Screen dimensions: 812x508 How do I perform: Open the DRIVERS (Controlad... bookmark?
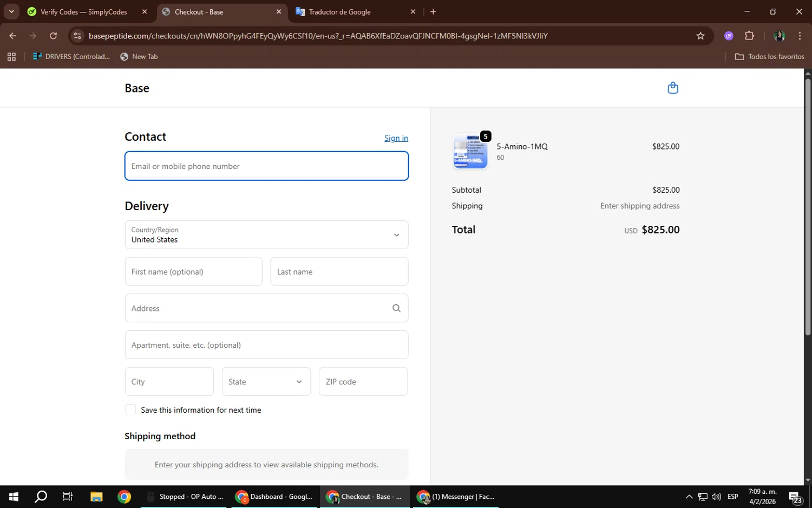click(x=71, y=56)
